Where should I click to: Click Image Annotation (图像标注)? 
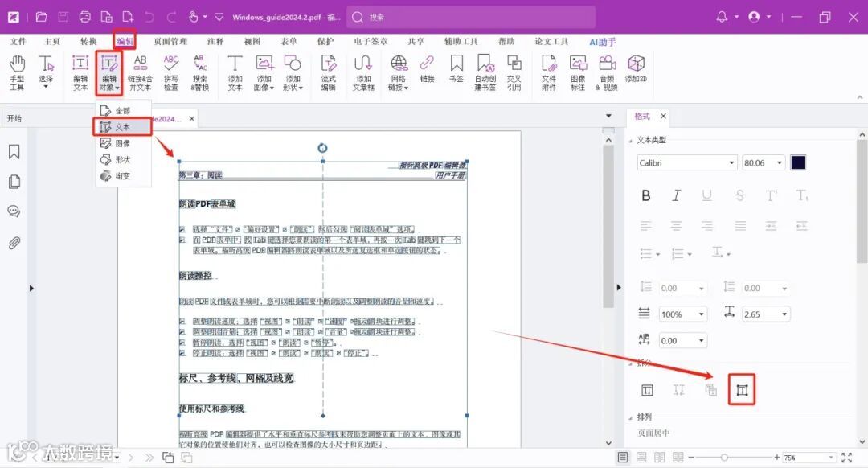click(x=578, y=72)
